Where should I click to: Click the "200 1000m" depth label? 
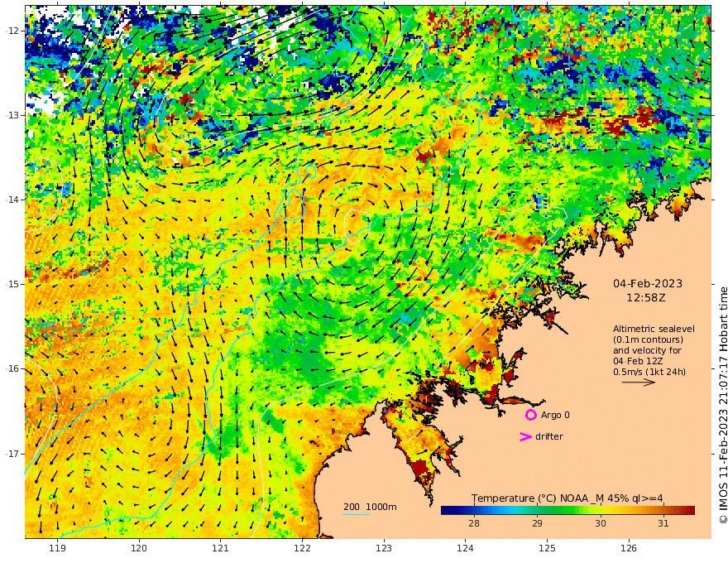coord(370,507)
